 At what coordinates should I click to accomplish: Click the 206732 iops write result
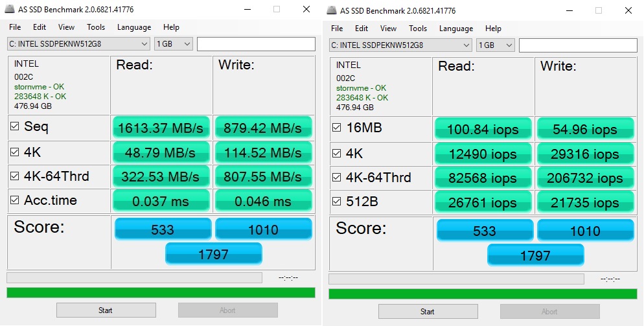point(586,178)
